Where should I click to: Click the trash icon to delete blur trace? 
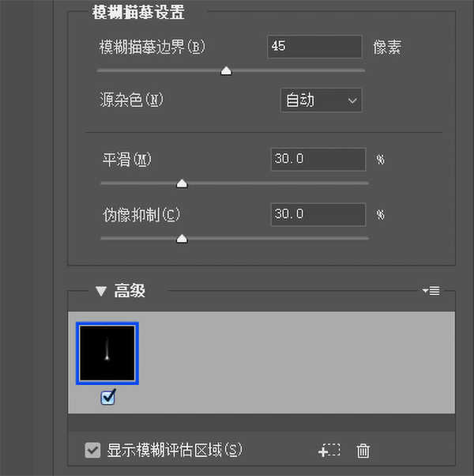pyautogui.click(x=363, y=451)
